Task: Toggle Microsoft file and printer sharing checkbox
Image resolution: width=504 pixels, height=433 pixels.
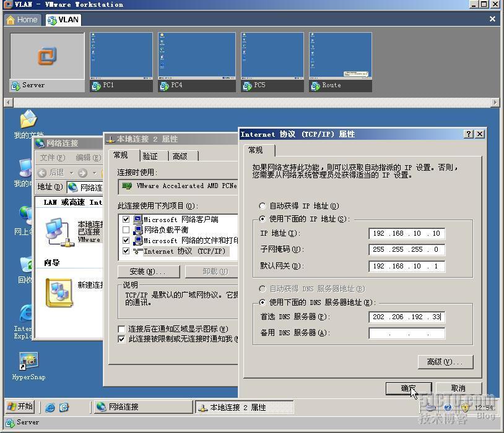Action: 126,241
